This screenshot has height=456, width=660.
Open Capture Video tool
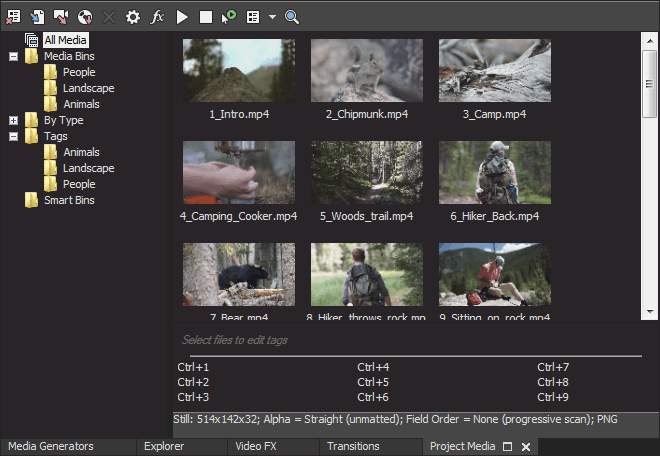[x=61, y=17]
